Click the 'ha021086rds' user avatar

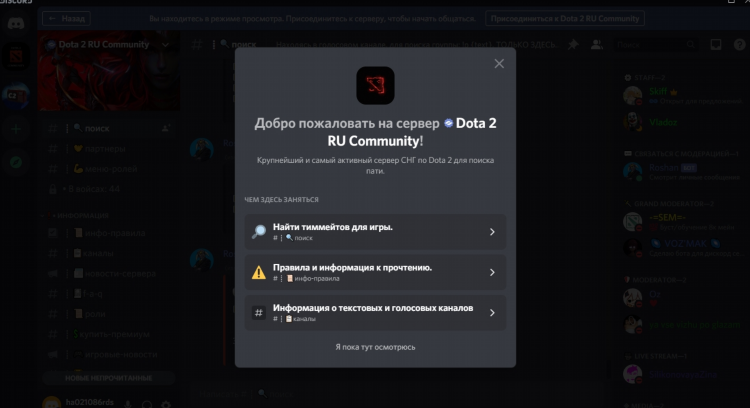tap(52, 403)
